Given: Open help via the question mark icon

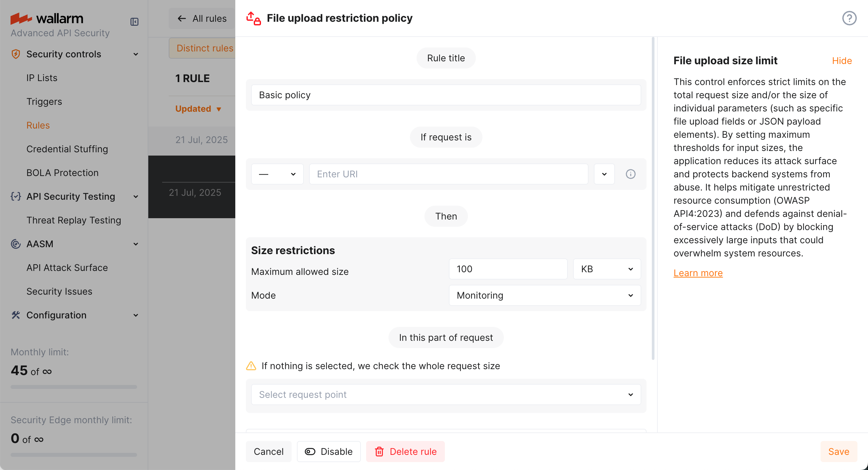Looking at the screenshot, I should [849, 18].
